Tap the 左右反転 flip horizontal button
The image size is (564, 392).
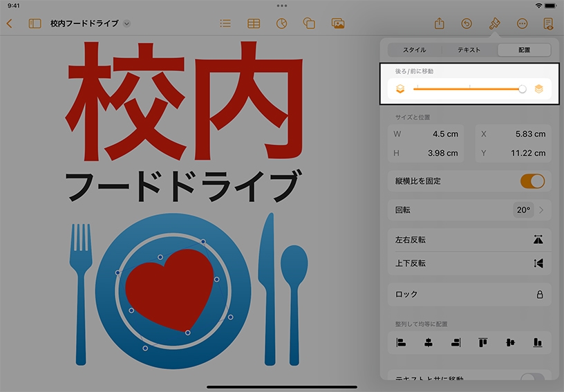tap(469, 240)
